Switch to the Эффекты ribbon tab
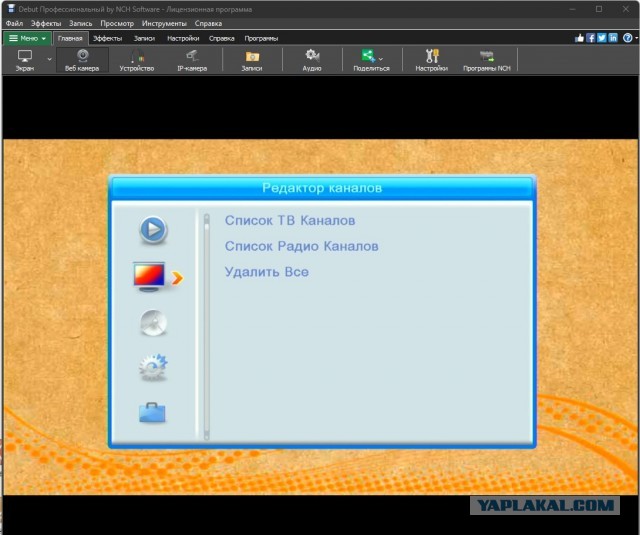640x535 pixels. [x=107, y=38]
